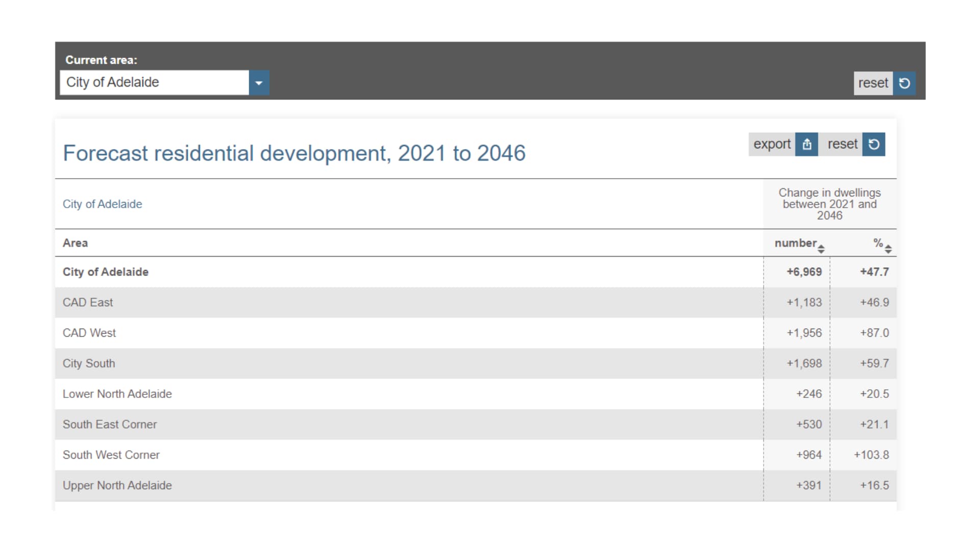Click the +391 value for Upper North Adelaide
Image resolution: width=980 pixels, height=551 pixels.
(809, 485)
